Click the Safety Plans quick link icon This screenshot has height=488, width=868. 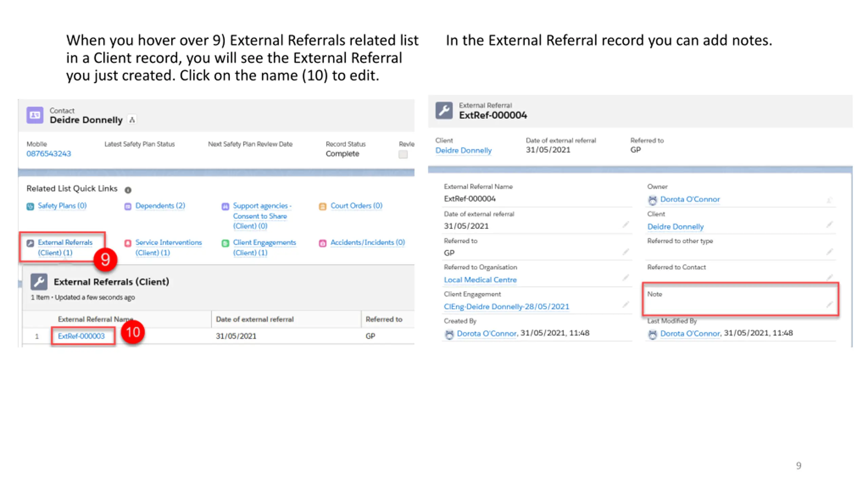30,206
